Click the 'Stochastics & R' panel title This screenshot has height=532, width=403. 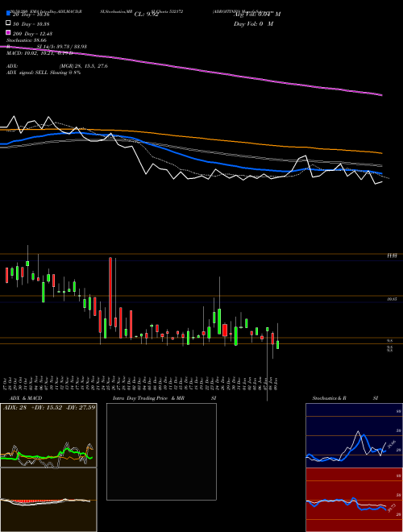[329, 398]
